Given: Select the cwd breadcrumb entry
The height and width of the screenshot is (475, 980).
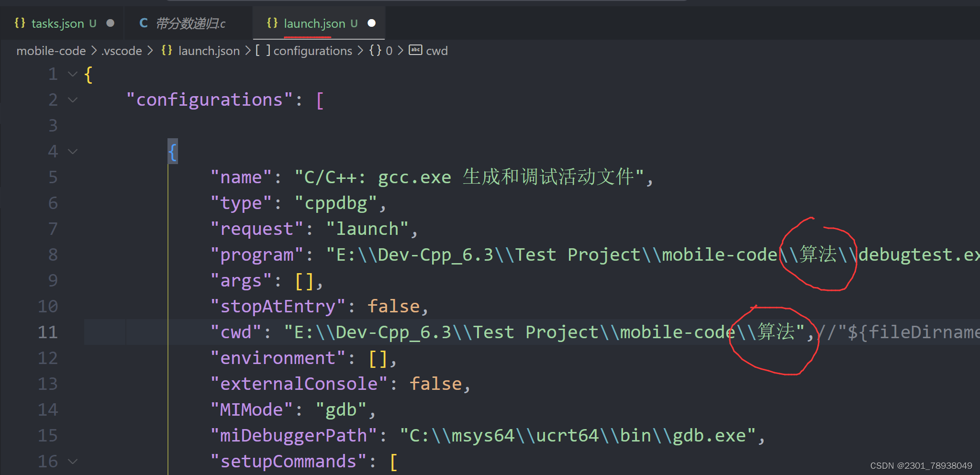Looking at the screenshot, I should [x=437, y=50].
